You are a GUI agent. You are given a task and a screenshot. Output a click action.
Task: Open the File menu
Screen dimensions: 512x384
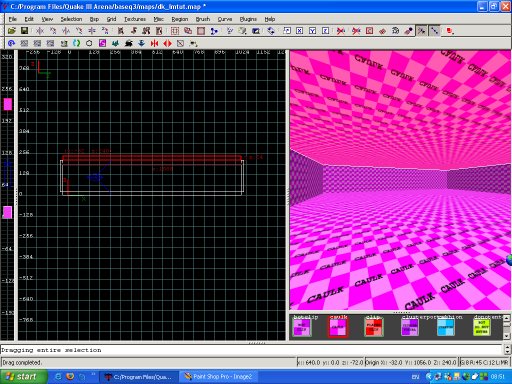(x=13, y=19)
